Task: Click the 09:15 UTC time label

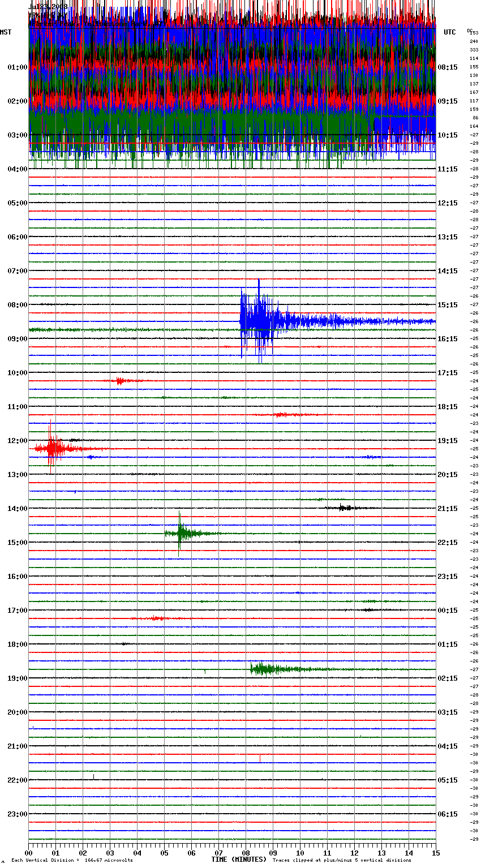Action: (448, 101)
